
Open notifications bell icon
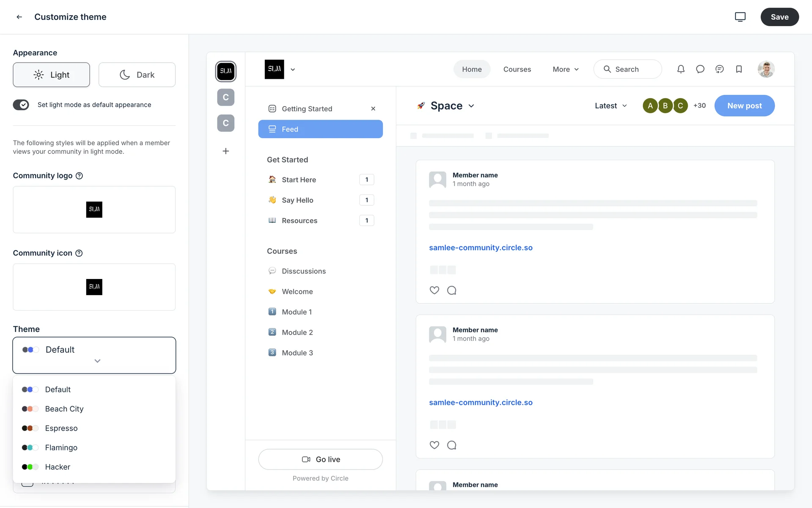(x=680, y=69)
